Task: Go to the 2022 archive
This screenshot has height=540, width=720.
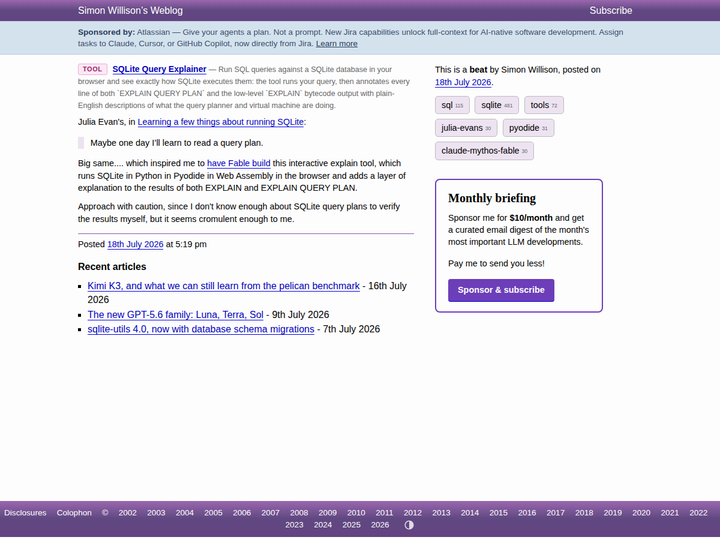Action: click(698, 512)
